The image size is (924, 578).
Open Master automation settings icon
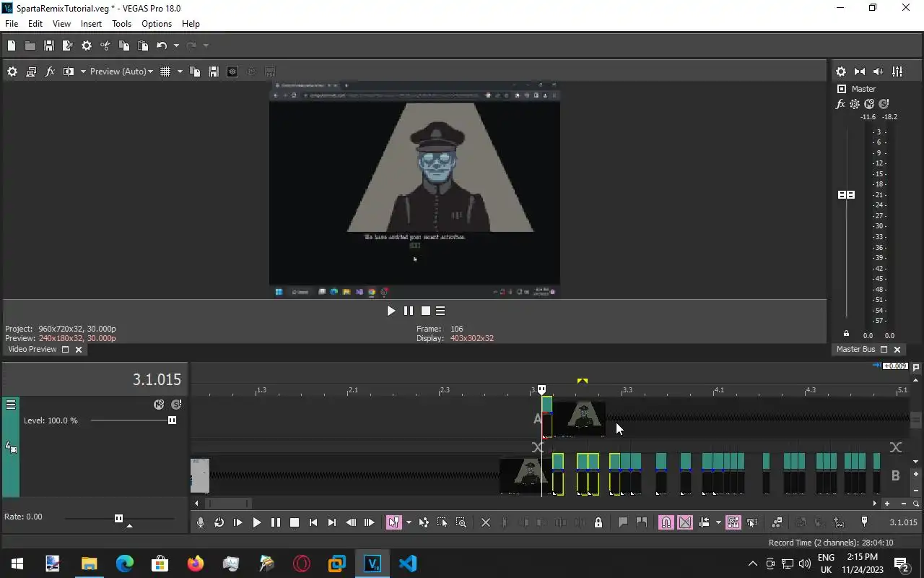(x=855, y=104)
